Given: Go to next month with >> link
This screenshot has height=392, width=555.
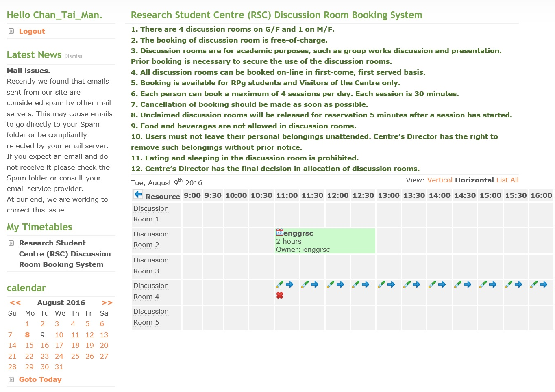Looking at the screenshot, I should 107,303.
